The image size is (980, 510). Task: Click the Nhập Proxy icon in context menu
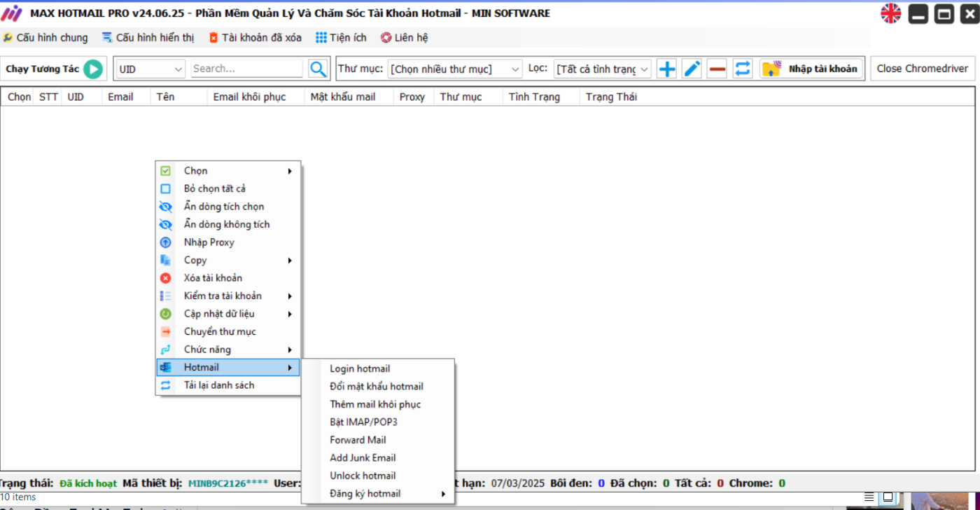click(165, 242)
